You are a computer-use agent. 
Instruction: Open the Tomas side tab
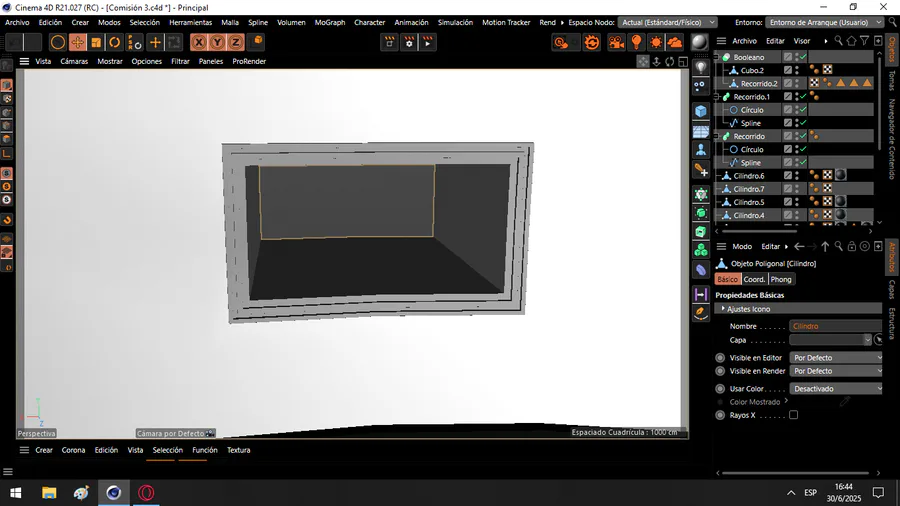[x=891, y=81]
